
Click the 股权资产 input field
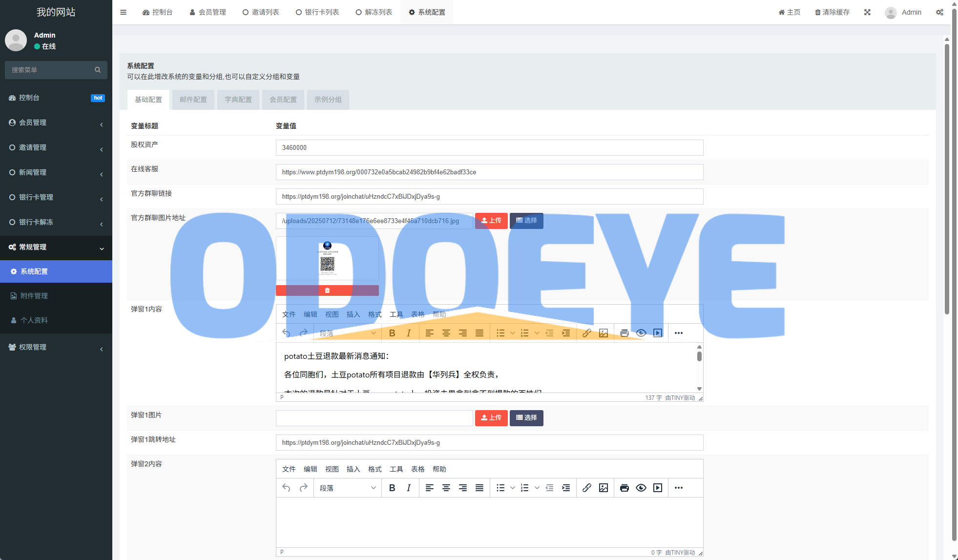(x=489, y=147)
